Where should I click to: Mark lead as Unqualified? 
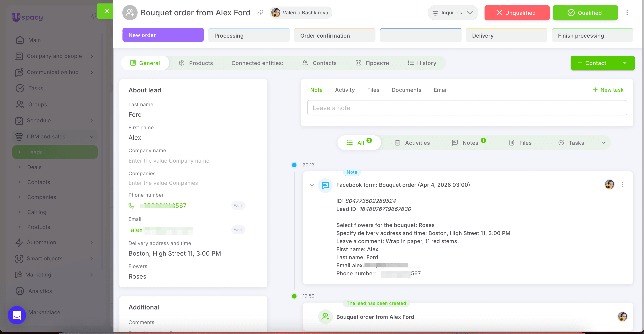click(517, 13)
